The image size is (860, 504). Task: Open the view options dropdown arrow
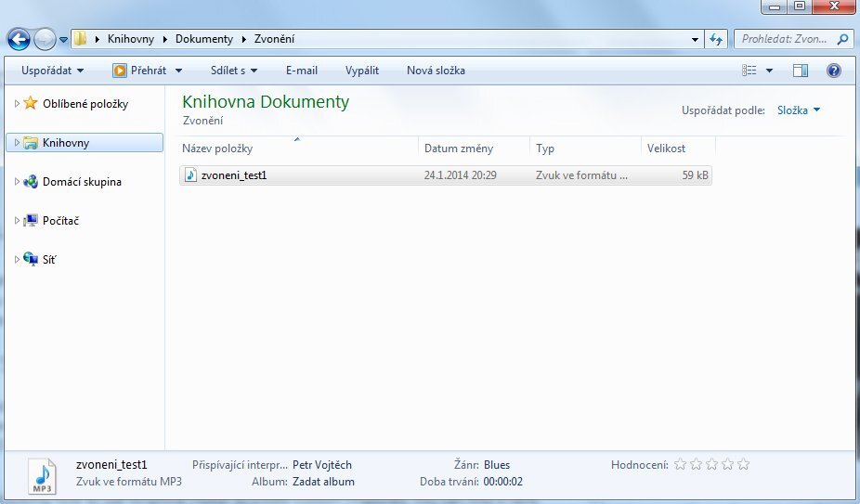[x=769, y=71]
